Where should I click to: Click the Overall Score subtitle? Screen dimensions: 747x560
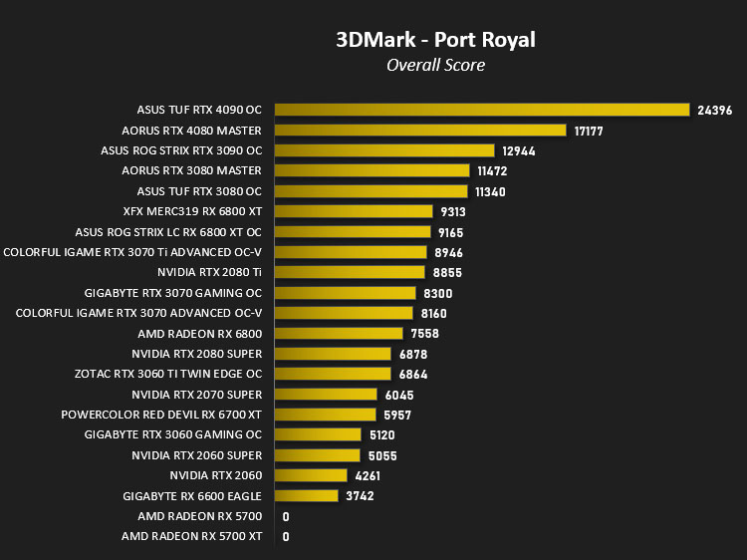[x=435, y=66]
